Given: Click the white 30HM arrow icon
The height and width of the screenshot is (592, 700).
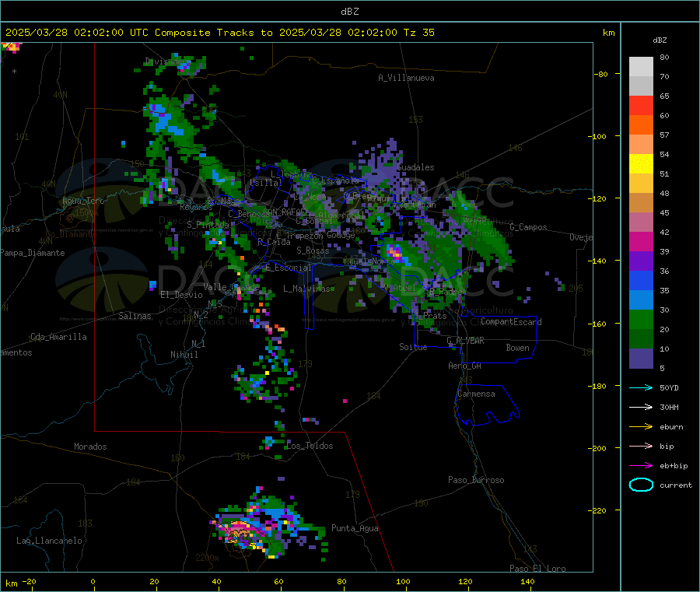Looking at the screenshot, I should point(641,407).
